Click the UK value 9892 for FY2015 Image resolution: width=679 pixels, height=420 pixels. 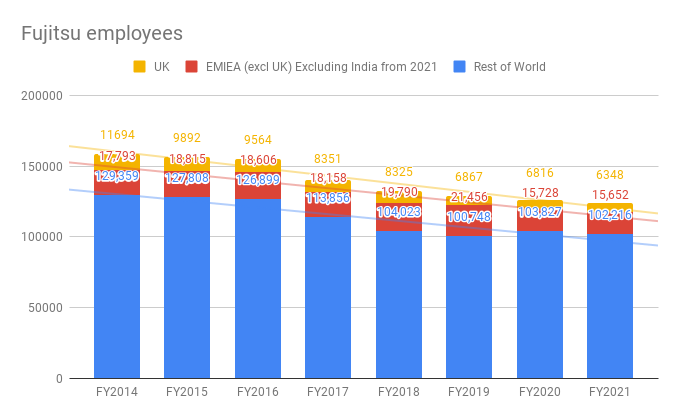187,138
